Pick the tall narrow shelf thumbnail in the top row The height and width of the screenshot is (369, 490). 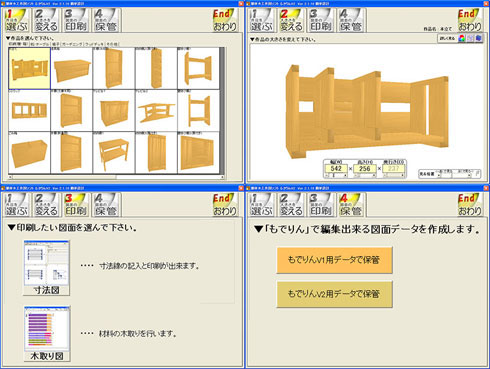coord(156,68)
